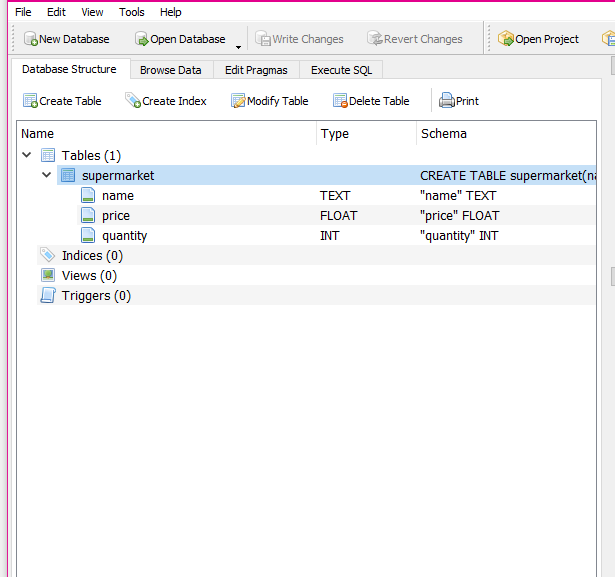Image resolution: width=615 pixels, height=577 pixels.
Task: Click the Views picture icon
Action: [48, 275]
